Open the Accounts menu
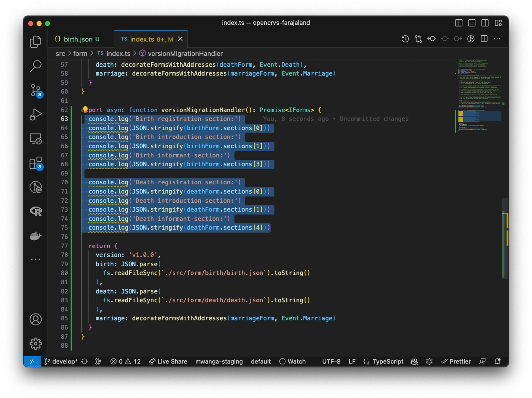 [x=36, y=319]
